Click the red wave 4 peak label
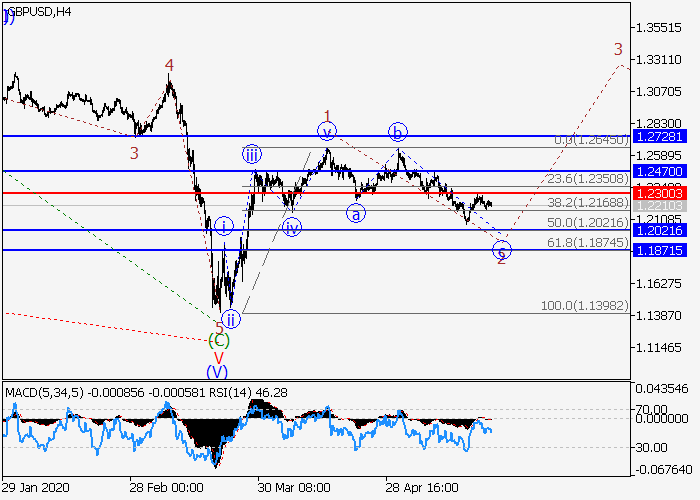 [169, 66]
